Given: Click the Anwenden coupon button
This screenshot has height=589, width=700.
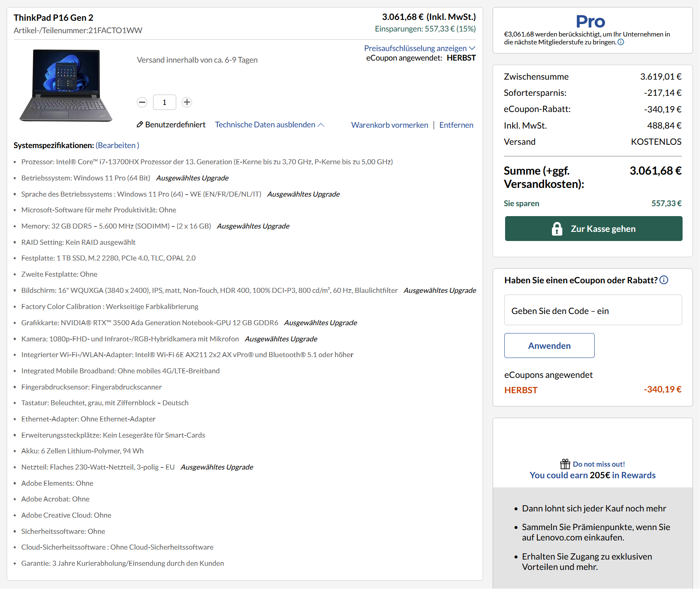Looking at the screenshot, I should pos(549,345).
